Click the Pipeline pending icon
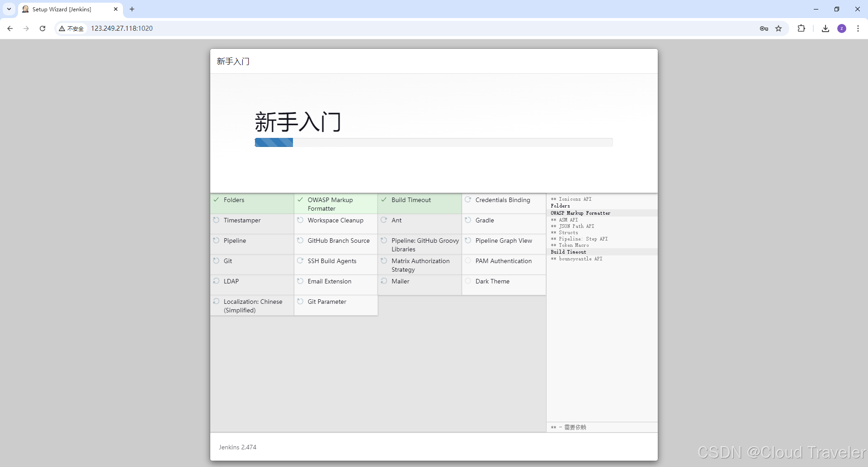868x467 pixels. [216, 240]
